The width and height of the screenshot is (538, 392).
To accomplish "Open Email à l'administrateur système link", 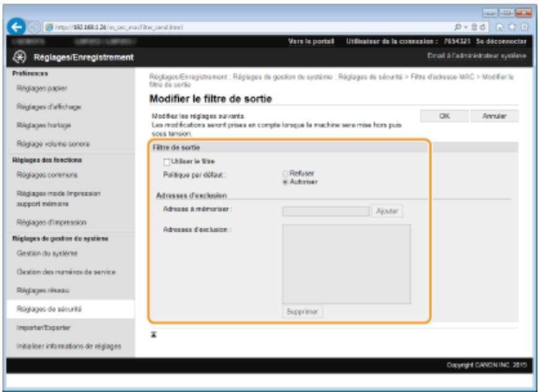I will (476, 56).
